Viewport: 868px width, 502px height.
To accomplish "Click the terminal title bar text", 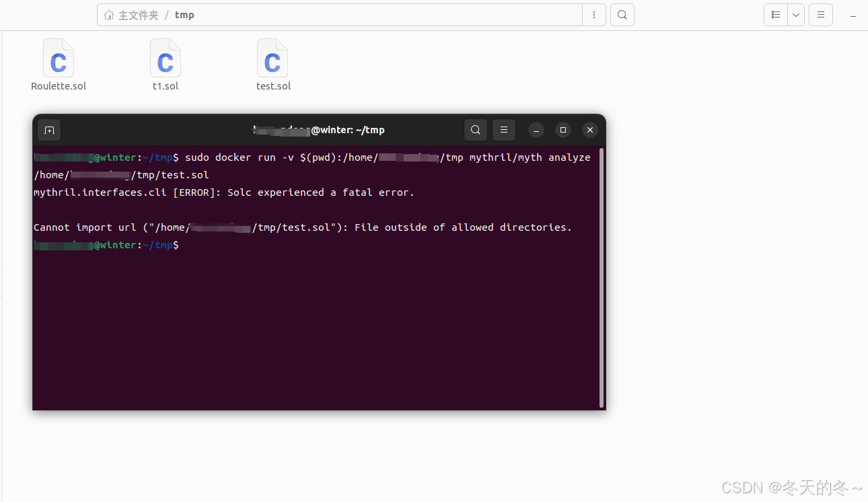I will tap(319, 130).
